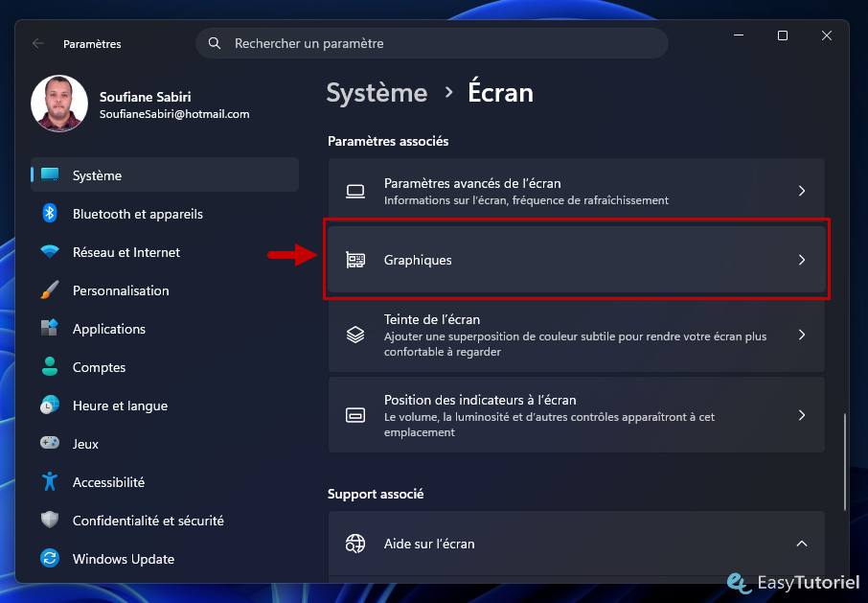Click the search magnifier icon

coord(215,43)
